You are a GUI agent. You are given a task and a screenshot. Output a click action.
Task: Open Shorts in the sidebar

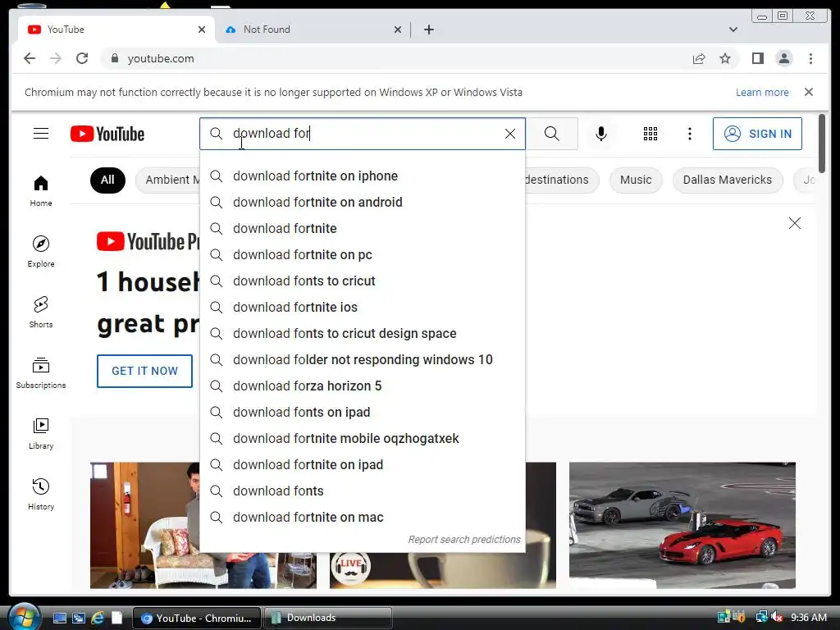click(x=41, y=312)
